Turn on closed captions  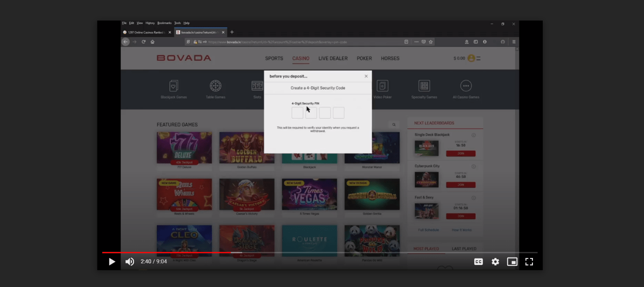(478, 262)
